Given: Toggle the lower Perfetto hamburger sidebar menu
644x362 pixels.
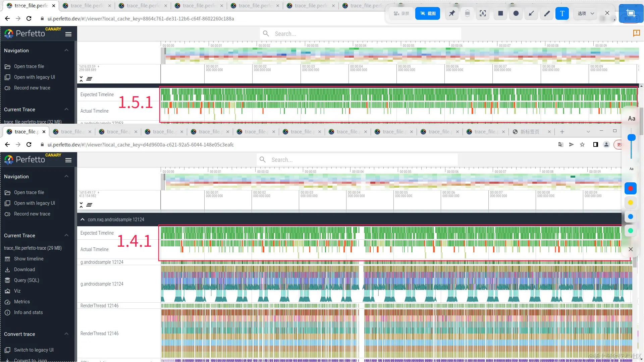Looking at the screenshot, I should click(68, 160).
